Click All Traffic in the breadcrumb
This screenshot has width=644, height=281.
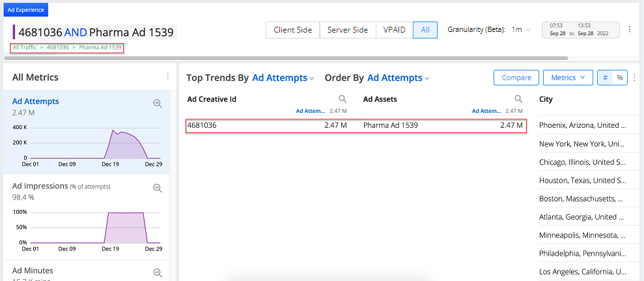tap(24, 48)
